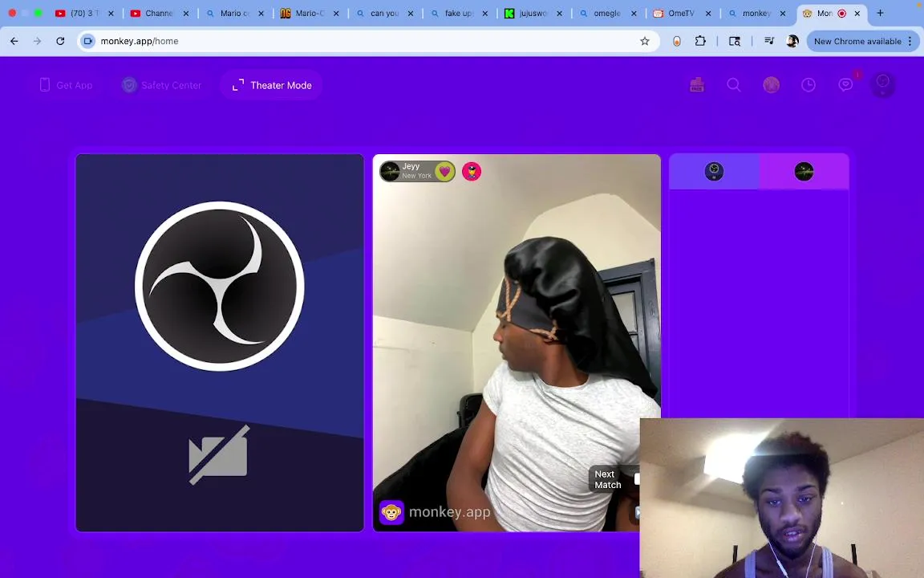Open Jeyy's profile avatar on video

coord(390,172)
